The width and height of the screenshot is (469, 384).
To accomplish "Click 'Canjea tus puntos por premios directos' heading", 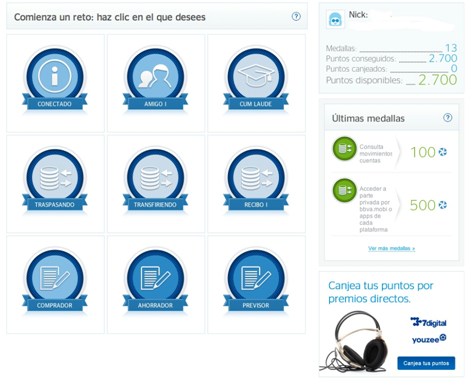I will coord(381,292).
